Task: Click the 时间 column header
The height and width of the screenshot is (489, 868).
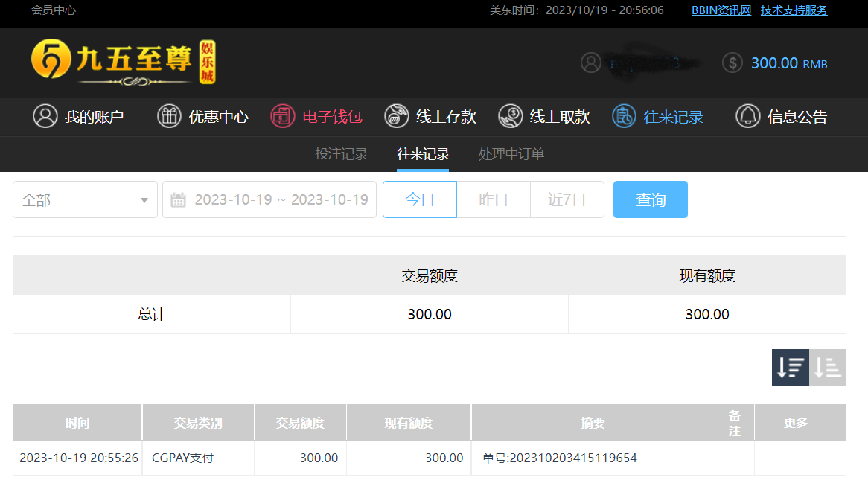Action: point(77,423)
